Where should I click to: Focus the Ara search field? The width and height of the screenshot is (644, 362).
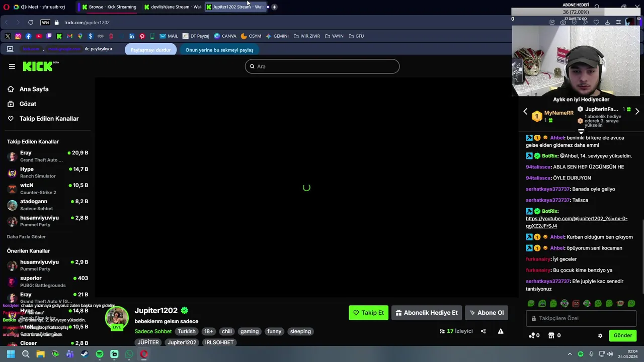(x=322, y=66)
